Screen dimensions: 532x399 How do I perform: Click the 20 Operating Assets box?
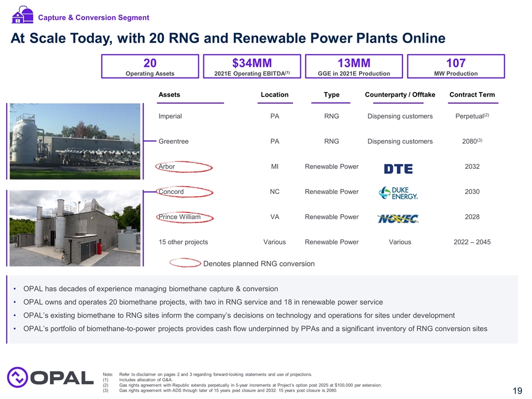[150, 66]
